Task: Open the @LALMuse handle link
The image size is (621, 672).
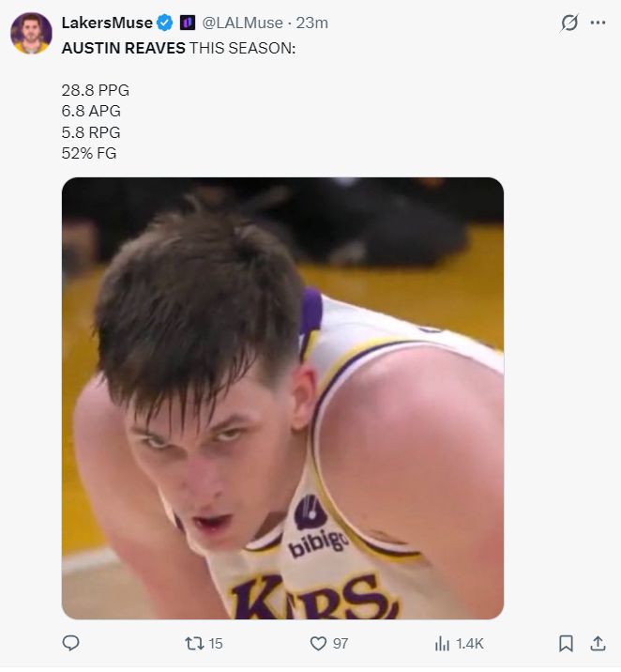Action: (242, 23)
